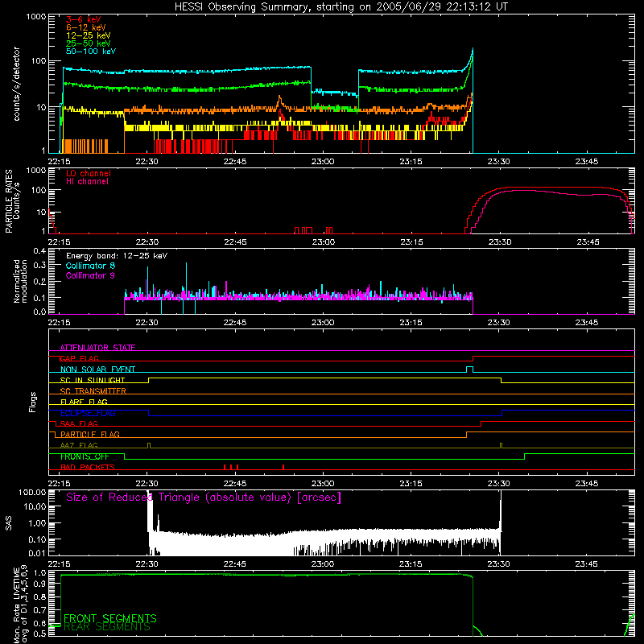This screenshot has height=644, width=644.
Task: Click the SC_TRANSMITTER flag label
Action: click(x=93, y=390)
